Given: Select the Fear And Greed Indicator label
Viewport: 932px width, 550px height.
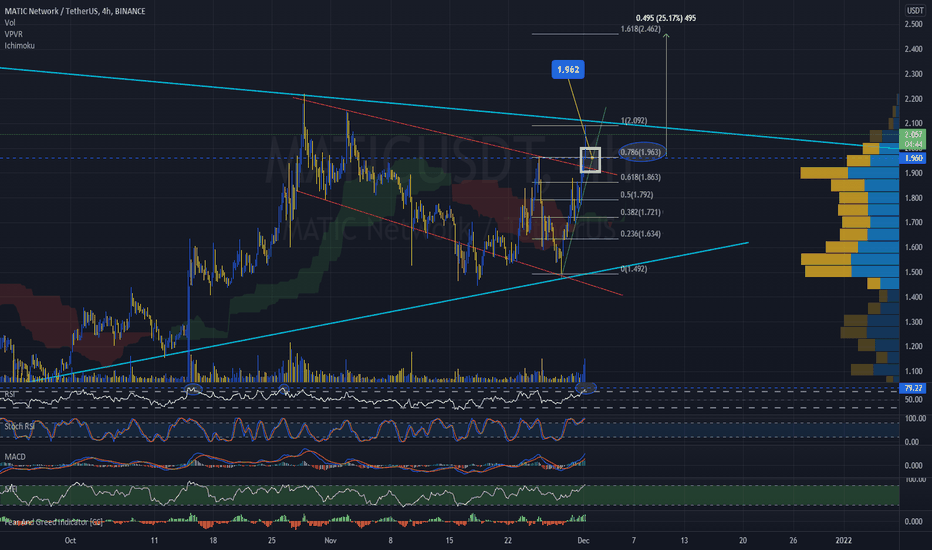Looking at the screenshot, I should [x=53, y=522].
